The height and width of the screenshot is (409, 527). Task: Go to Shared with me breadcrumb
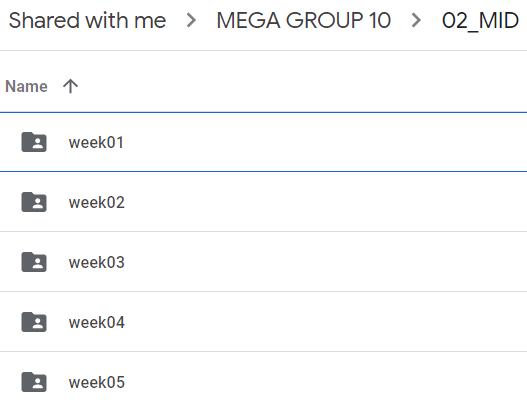(x=87, y=20)
